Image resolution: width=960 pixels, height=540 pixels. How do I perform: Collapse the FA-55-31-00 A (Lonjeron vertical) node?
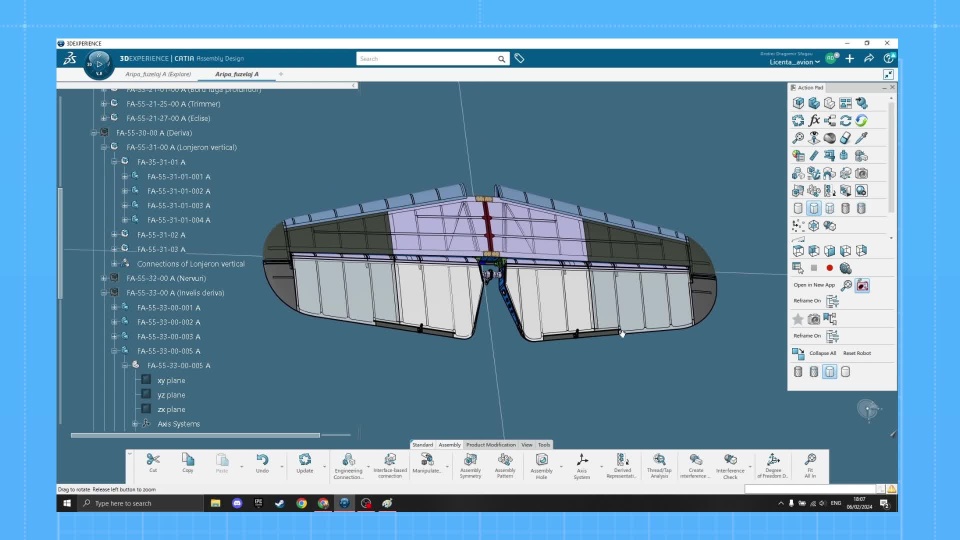104,148
